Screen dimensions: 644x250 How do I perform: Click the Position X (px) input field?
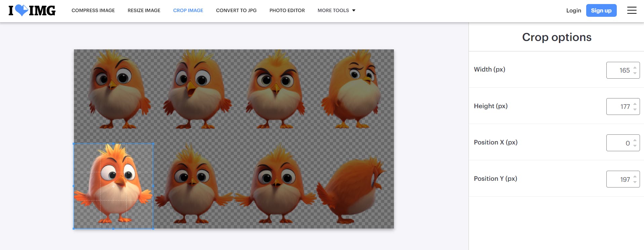pyautogui.click(x=623, y=143)
